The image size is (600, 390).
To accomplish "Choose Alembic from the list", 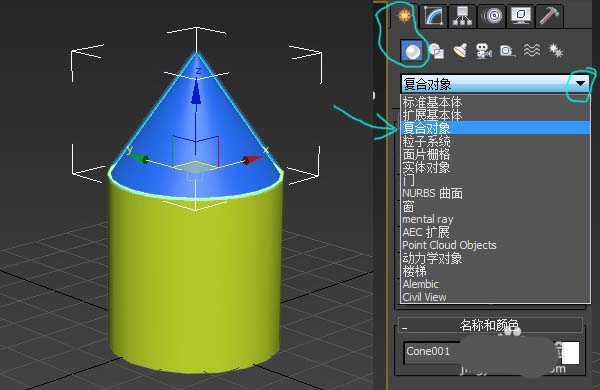I will (495, 284).
